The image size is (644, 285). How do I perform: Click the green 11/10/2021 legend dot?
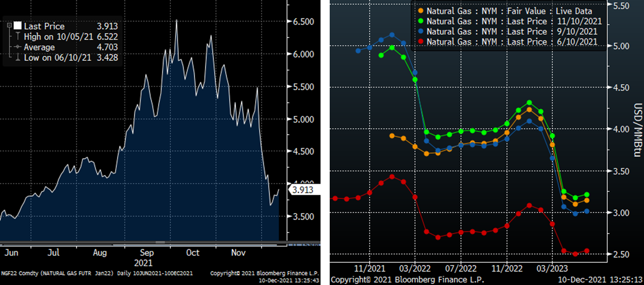click(x=420, y=21)
